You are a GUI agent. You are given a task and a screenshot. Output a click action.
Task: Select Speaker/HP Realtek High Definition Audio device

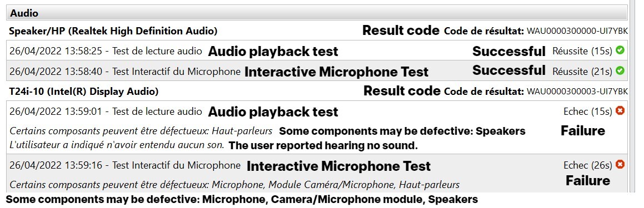(x=113, y=31)
